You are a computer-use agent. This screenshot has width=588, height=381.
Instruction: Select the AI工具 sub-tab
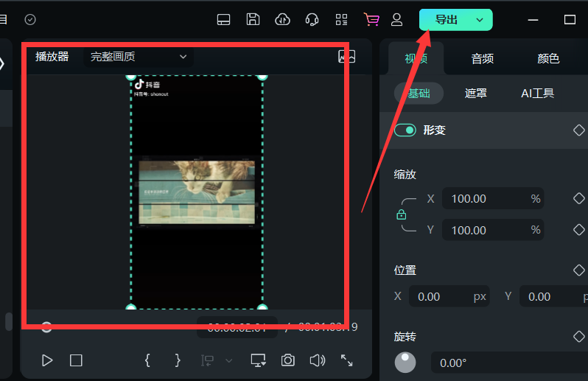pyautogui.click(x=537, y=93)
